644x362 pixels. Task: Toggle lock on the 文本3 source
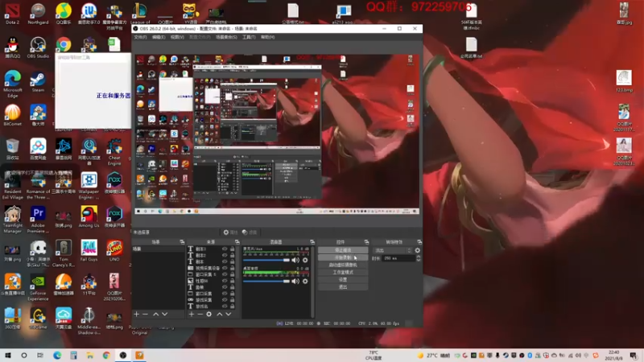232,249
